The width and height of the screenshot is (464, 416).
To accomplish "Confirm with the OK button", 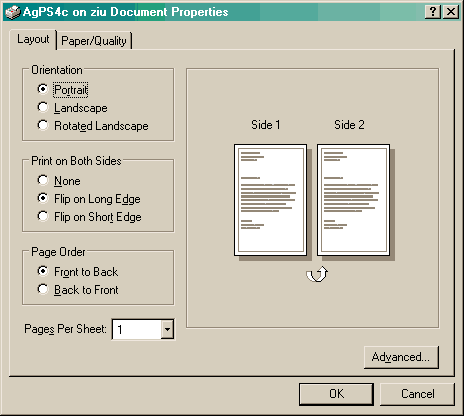I will (x=336, y=394).
